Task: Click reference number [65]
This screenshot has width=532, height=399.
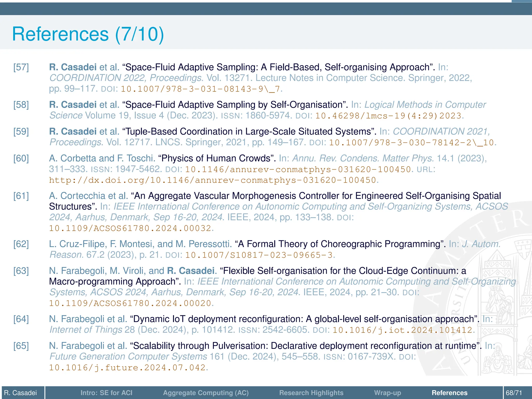Action: [21, 345]
